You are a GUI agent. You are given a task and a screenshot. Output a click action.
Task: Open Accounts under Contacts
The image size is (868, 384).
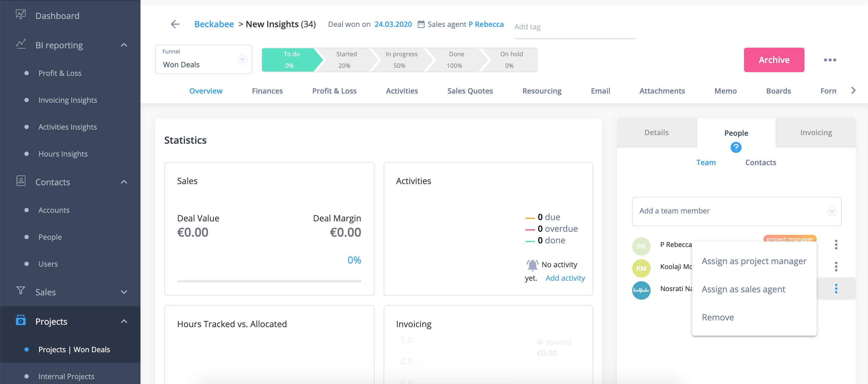(x=53, y=210)
